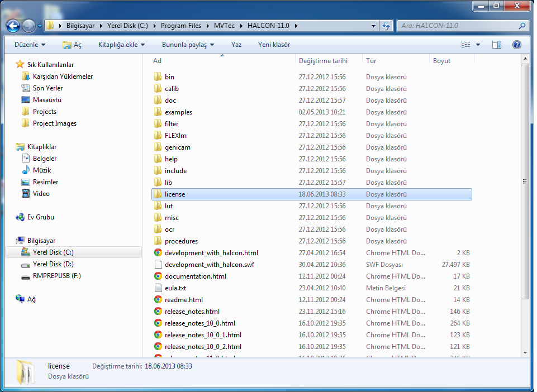
Task: Click the Bilgisayar computer icon in sidebar
Action: (20, 240)
